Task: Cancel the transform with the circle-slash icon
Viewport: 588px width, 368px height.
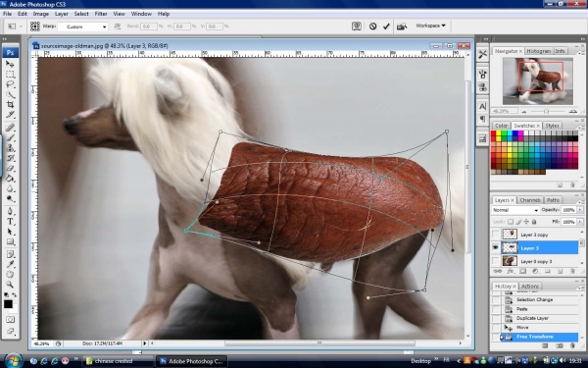Action: coord(372,26)
